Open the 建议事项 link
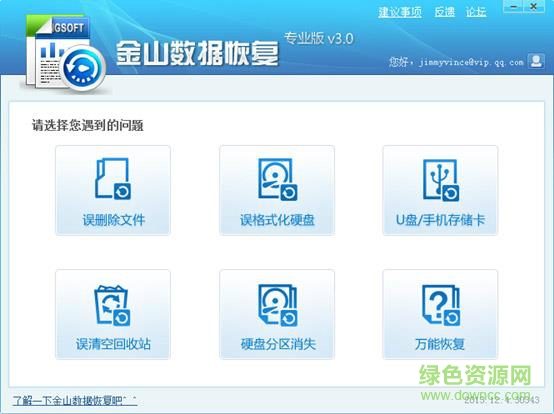Viewport: 554px width, 414px height. point(400,12)
